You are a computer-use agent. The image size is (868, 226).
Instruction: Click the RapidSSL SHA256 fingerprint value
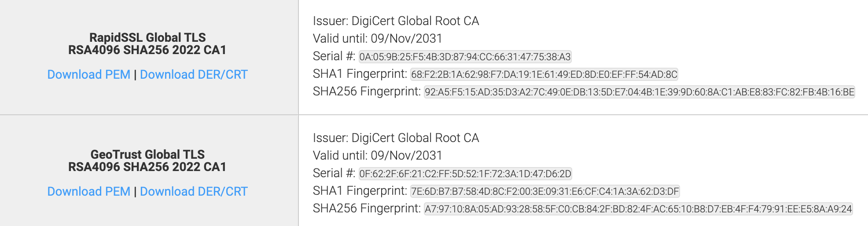[x=639, y=92]
